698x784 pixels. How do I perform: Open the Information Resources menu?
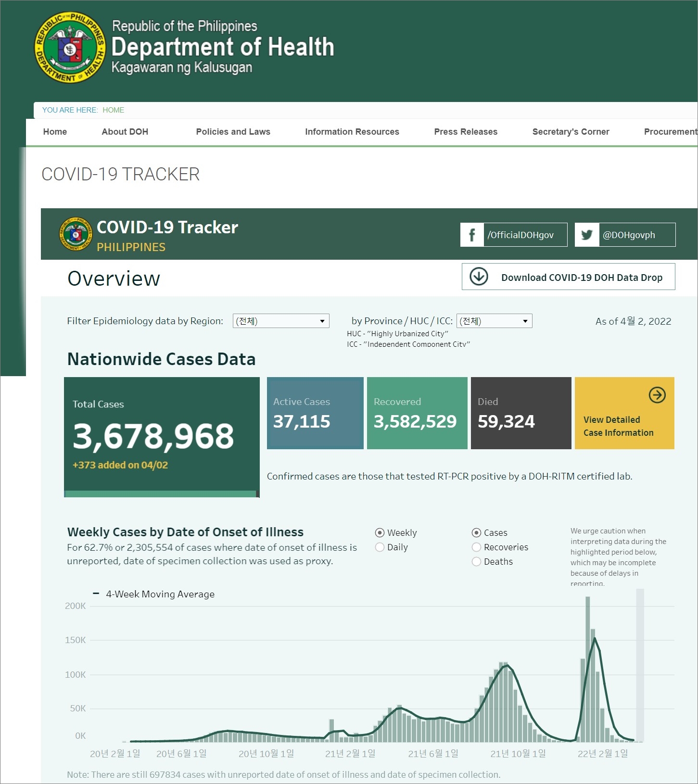(352, 132)
